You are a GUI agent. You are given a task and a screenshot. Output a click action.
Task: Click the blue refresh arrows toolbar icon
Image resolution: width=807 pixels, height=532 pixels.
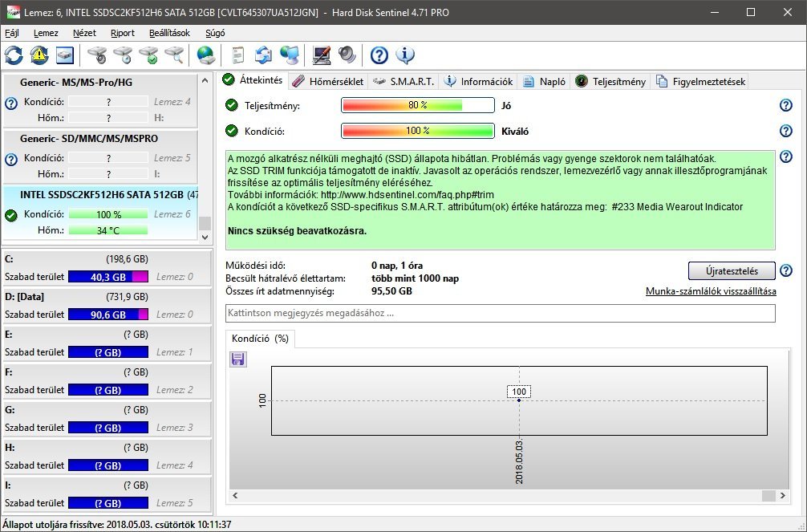coord(14,55)
